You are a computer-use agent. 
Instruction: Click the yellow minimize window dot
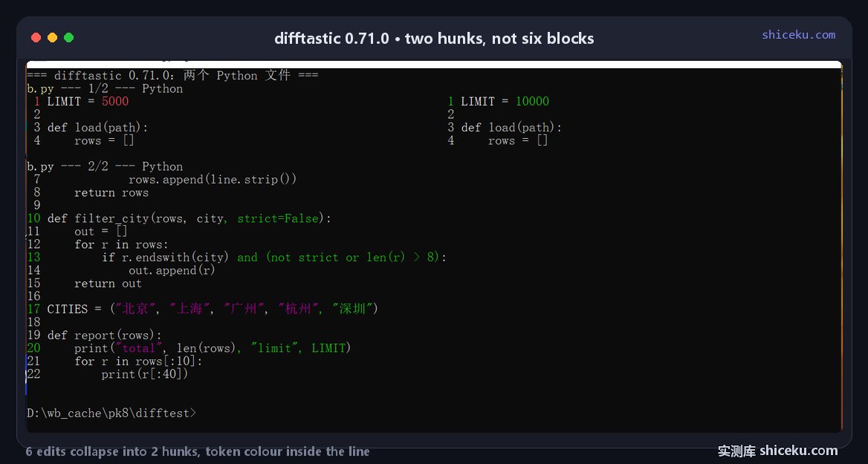pyautogui.click(x=52, y=38)
